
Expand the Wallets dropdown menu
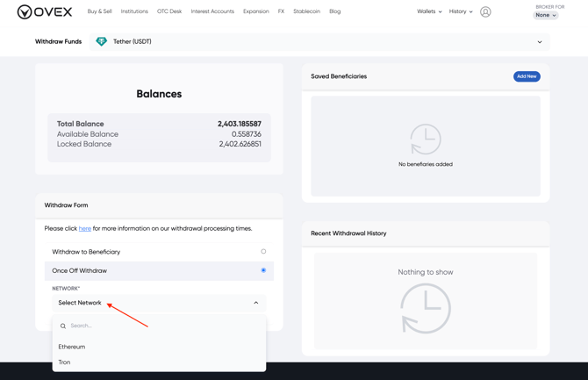(x=429, y=12)
